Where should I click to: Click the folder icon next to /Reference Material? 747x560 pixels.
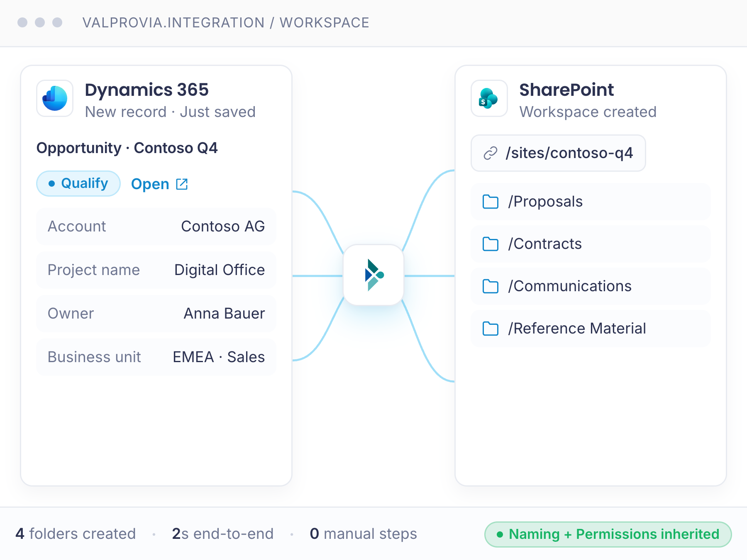(x=491, y=329)
